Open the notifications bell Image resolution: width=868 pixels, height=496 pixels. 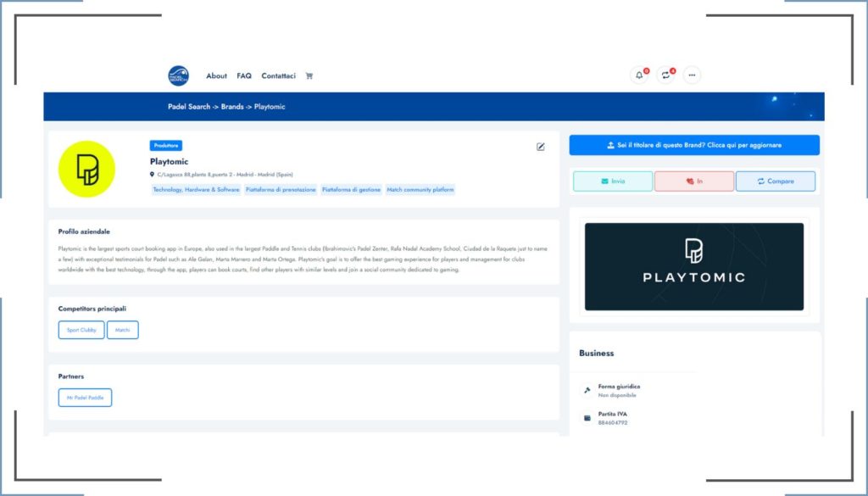(x=639, y=75)
